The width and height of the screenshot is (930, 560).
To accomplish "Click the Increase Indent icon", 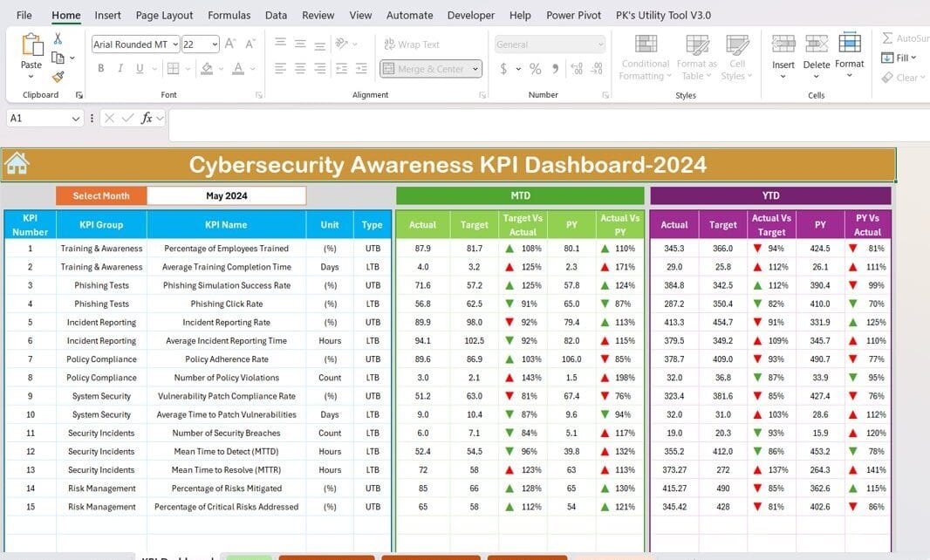I will [x=361, y=69].
